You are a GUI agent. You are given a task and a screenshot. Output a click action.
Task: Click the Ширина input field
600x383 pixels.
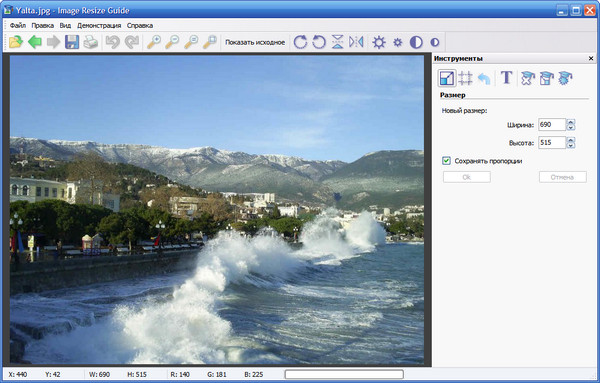point(551,125)
